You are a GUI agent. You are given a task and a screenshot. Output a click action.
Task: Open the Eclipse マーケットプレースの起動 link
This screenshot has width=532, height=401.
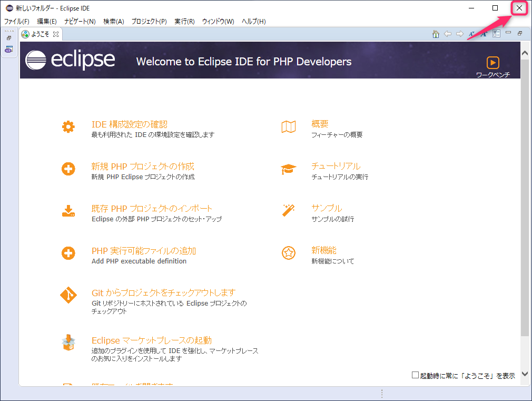[x=152, y=340]
